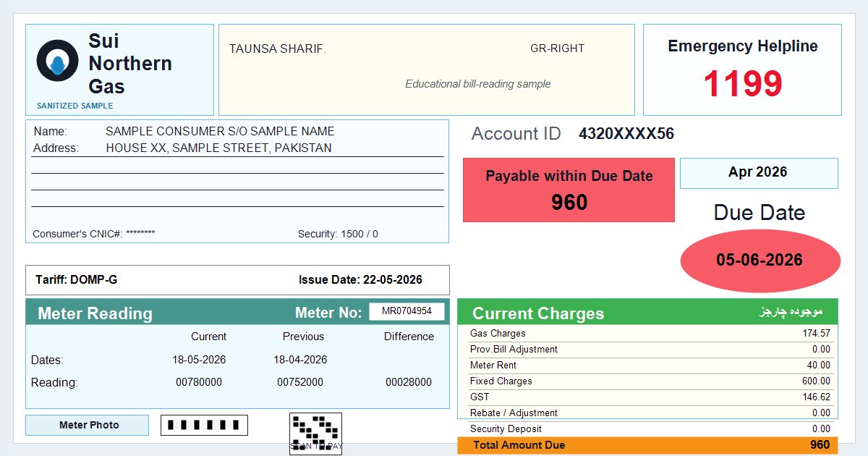Viewport: 868px width, 456px height.
Task: Click the Urdu current charges heading
Action: [x=791, y=312]
